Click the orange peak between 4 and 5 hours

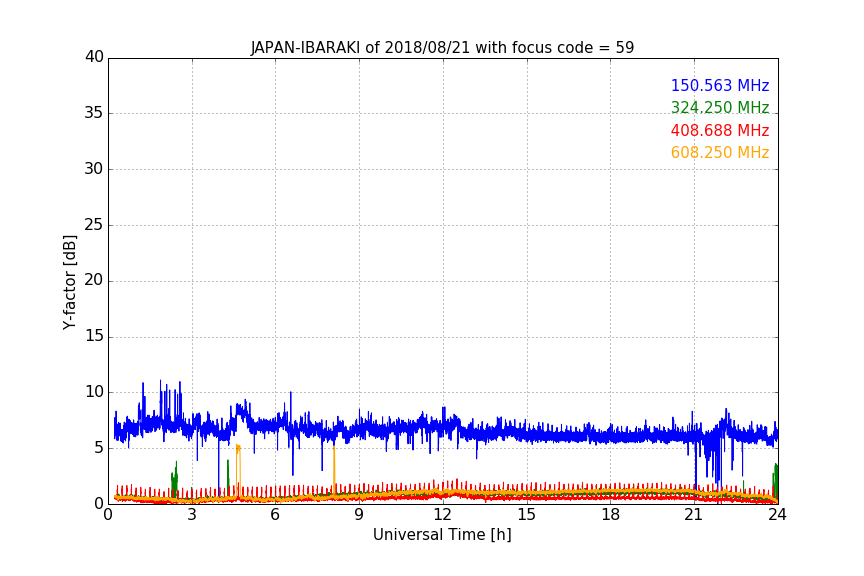pyautogui.click(x=238, y=471)
